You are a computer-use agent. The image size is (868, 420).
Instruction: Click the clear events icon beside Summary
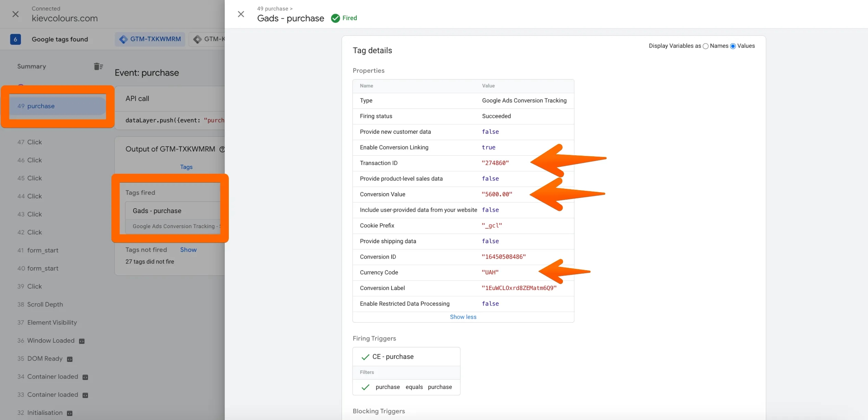click(x=98, y=66)
